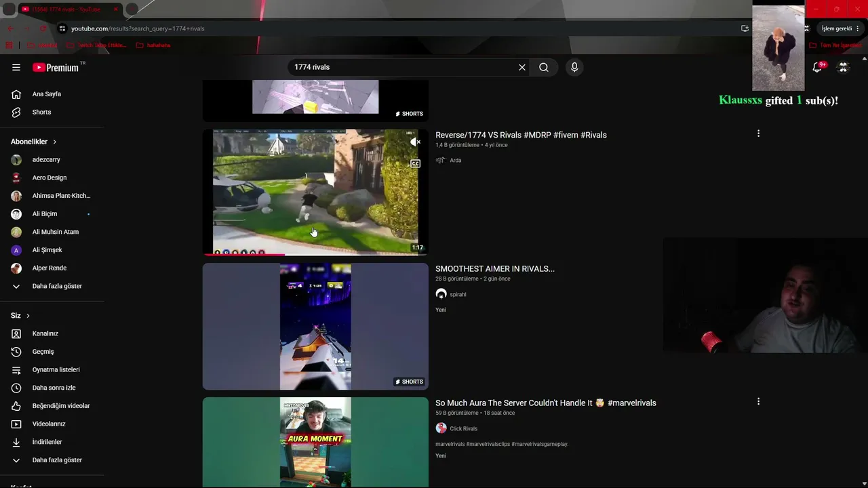Open the Arda channel name

click(x=456, y=161)
